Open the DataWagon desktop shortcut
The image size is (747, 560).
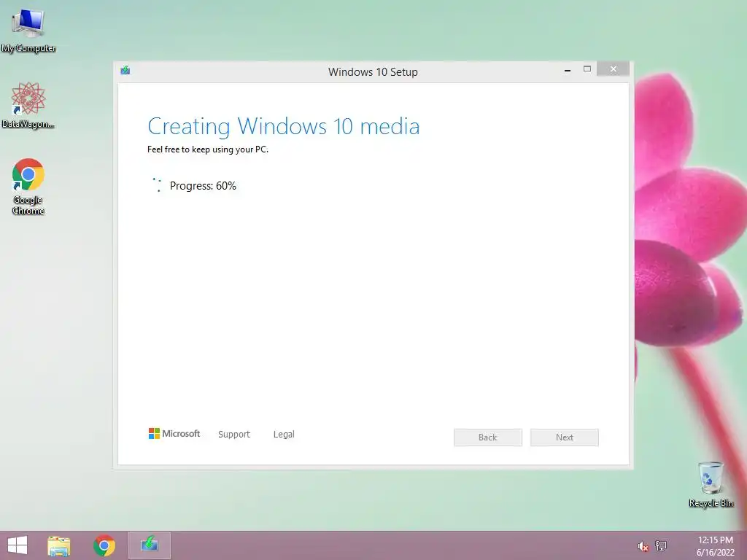point(28,105)
